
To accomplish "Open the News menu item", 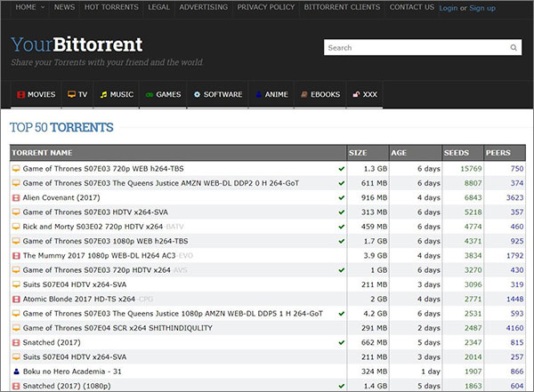I will 64,7.
